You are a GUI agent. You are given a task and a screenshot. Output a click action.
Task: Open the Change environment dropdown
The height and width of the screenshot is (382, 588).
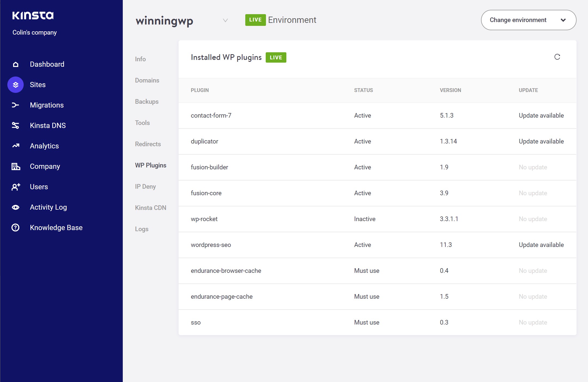click(528, 20)
